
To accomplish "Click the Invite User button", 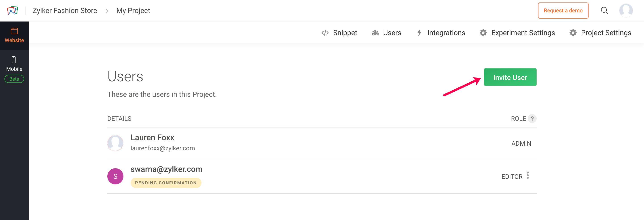I will click(x=510, y=77).
